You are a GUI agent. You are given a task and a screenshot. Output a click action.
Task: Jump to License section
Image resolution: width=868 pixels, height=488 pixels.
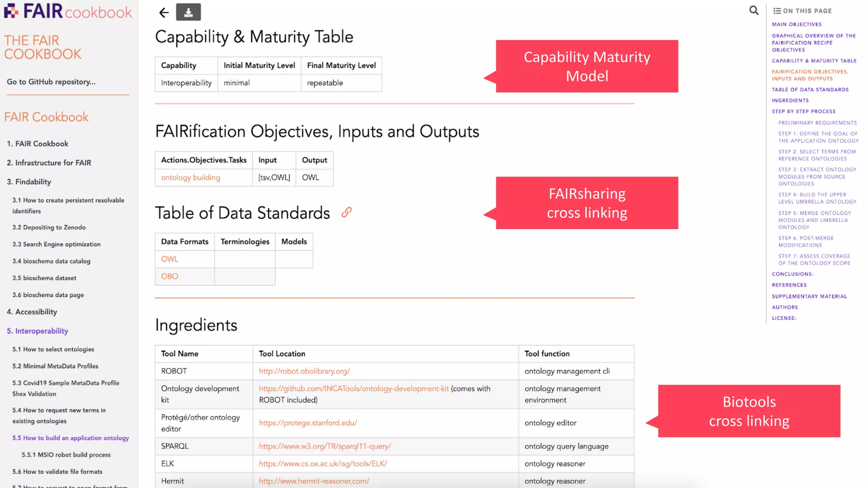click(x=784, y=318)
